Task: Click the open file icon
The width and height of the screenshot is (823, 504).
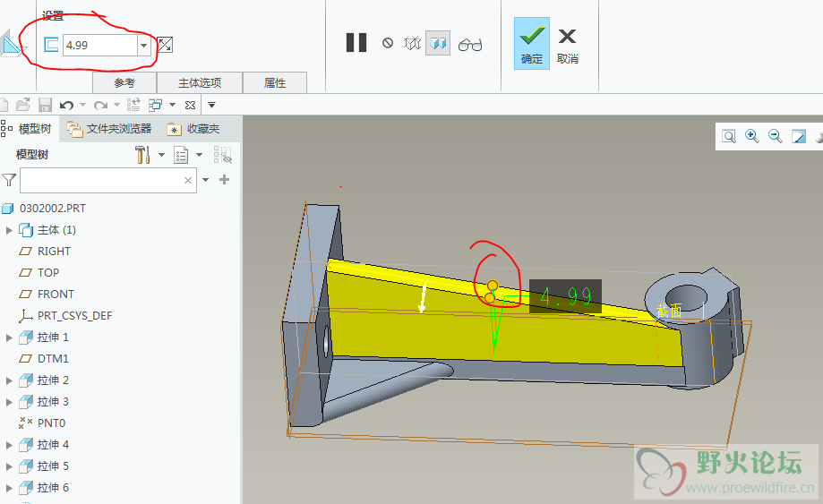Action: click(x=23, y=105)
